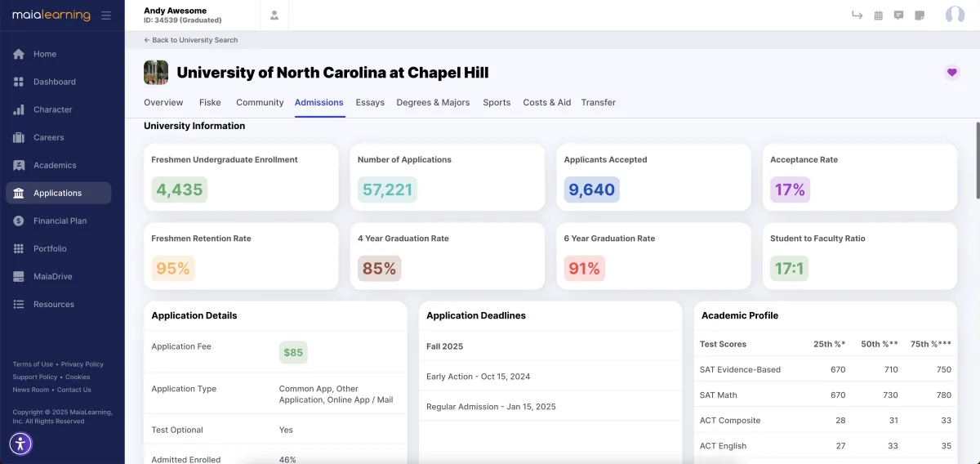Viewport: 980px width, 464px height.
Task: Click the share arrow icon in the top bar
Action: 857,15
